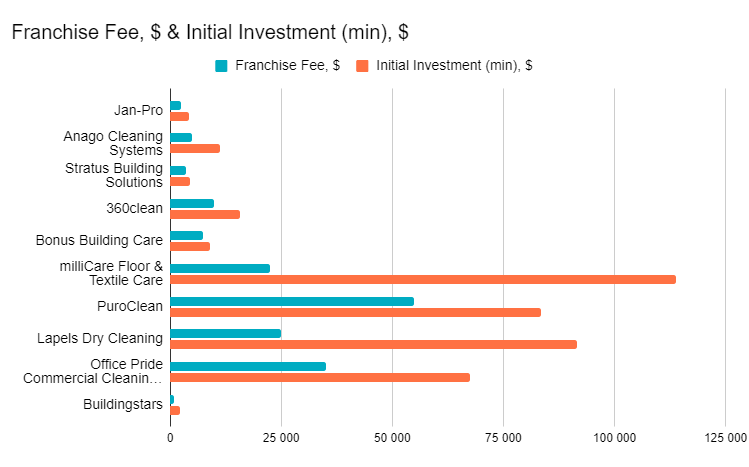Click the 360clean orange investment bar
This screenshot has height=467, width=749.
205,214
